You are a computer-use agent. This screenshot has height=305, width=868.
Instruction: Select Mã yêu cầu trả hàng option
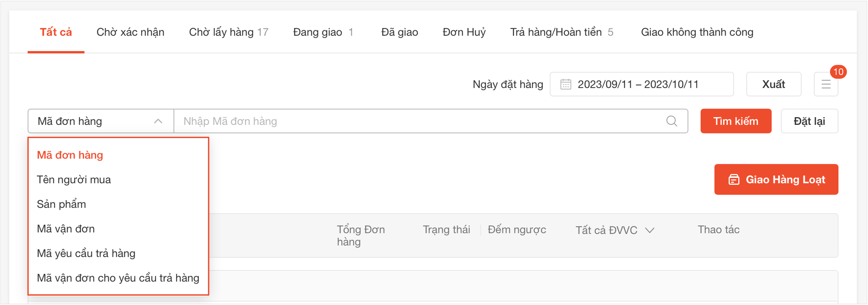point(86,253)
